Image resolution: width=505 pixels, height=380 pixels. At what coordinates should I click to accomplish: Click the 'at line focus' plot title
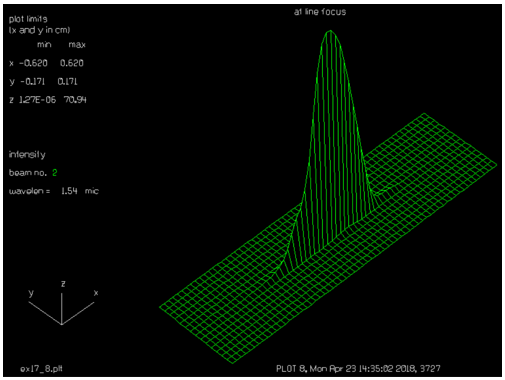320,12
